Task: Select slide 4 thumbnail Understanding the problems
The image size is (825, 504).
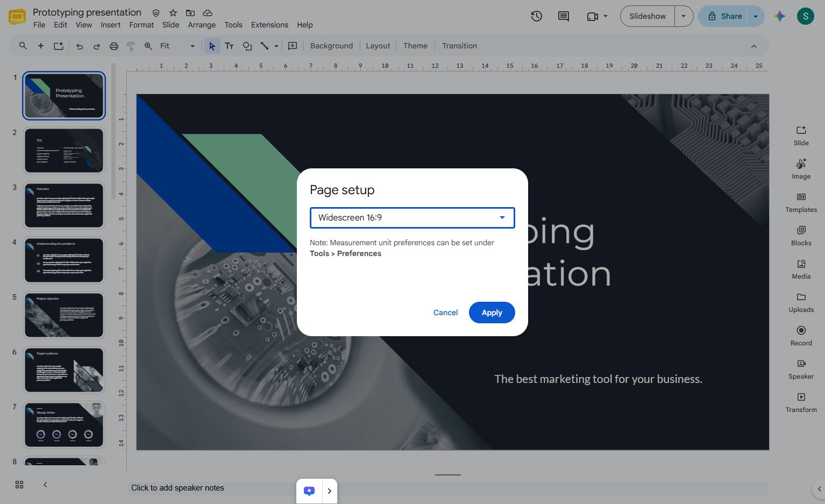Action: (x=64, y=260)
